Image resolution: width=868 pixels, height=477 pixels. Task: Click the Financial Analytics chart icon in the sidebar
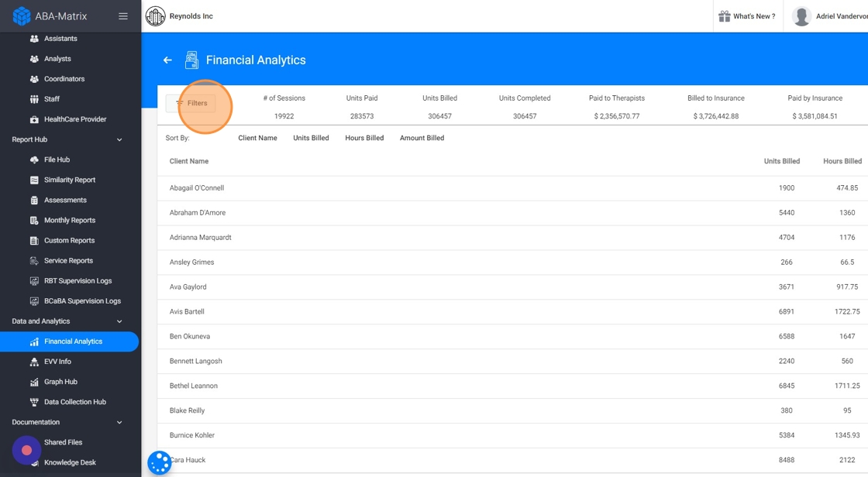coord(34,341)
